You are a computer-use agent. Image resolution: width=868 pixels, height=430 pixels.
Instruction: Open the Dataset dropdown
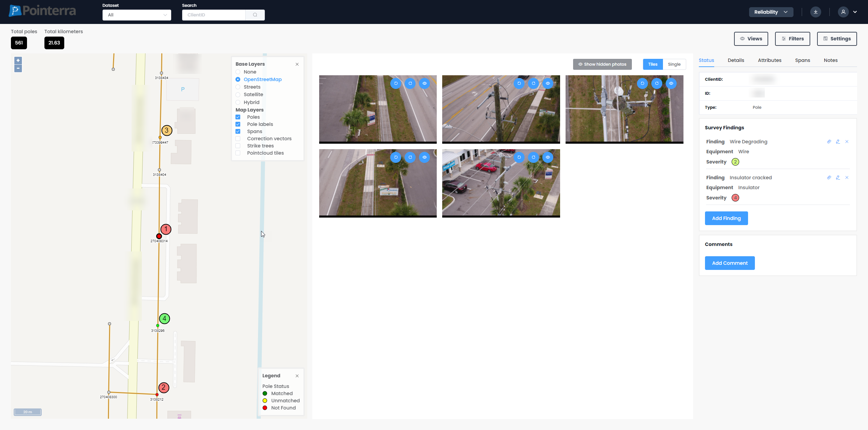coord(137,15)
